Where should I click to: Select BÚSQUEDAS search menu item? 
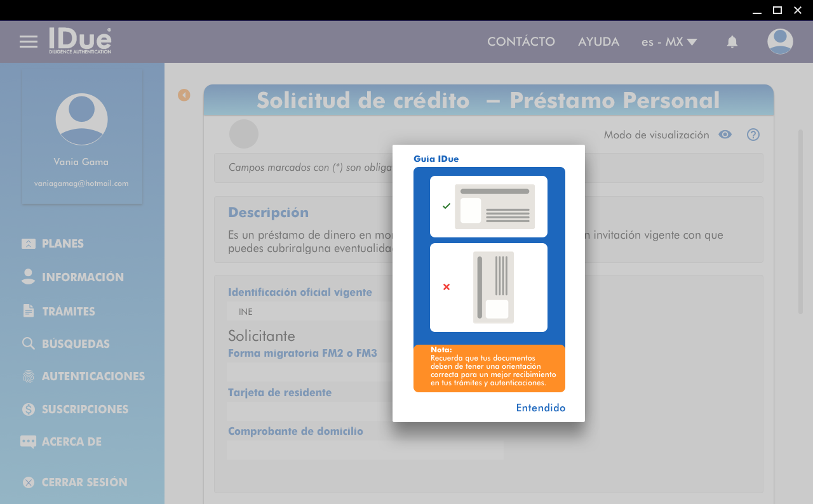pos(76,344)
